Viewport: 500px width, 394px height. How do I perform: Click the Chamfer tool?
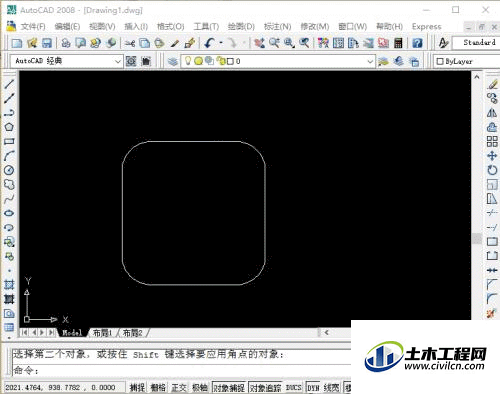[x=492, y=284]
